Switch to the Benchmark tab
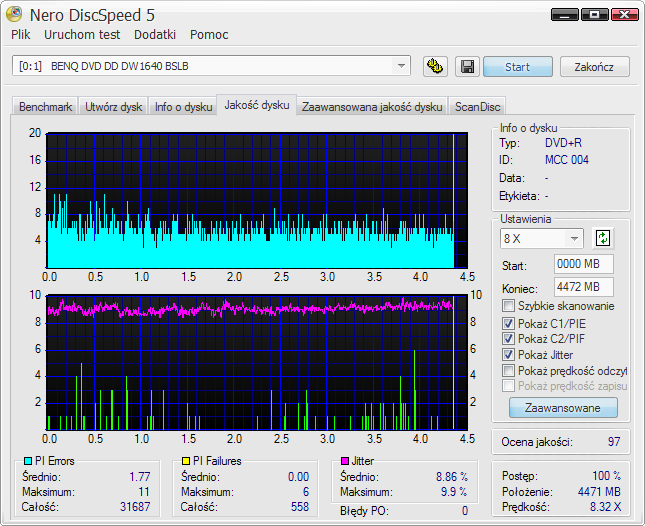This screenshot has height=526, width=645. click(x=45, y=107)
